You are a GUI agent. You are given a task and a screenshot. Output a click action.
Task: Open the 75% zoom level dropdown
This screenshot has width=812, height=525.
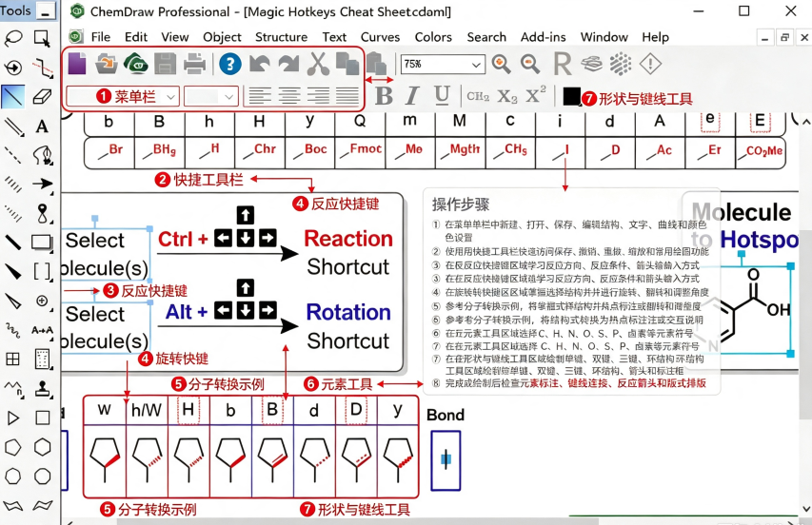pyautogui.click(x=475, y=65)
